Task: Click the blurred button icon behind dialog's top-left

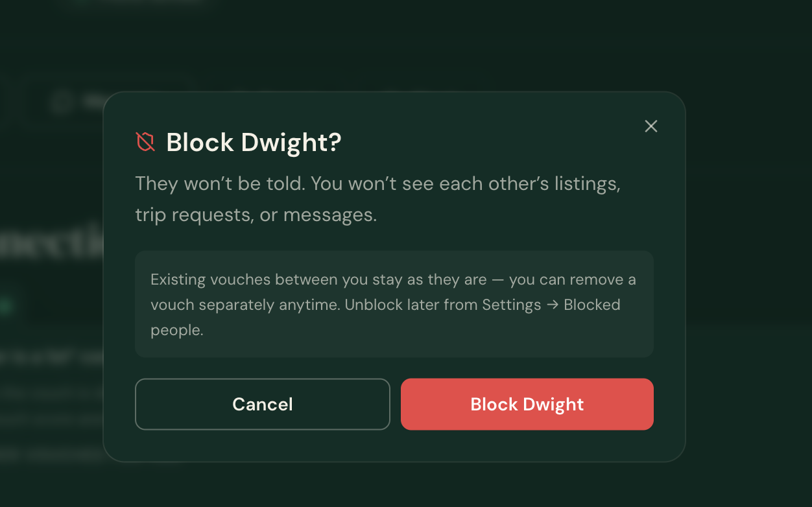Action: tap(61, 102)
